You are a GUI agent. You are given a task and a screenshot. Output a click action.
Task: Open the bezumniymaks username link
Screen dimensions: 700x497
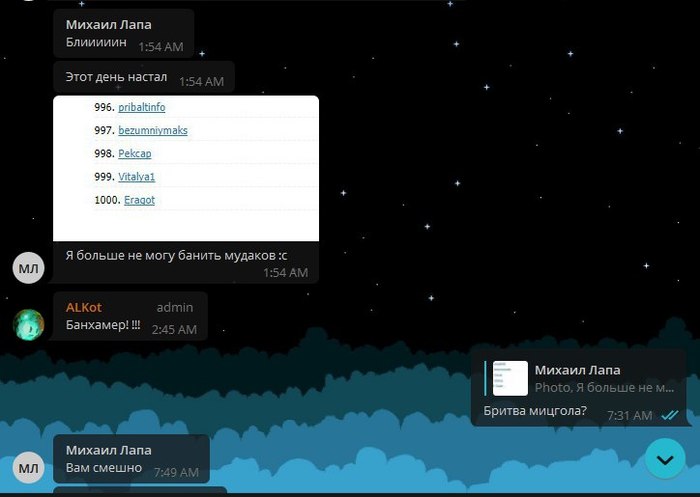152,131
